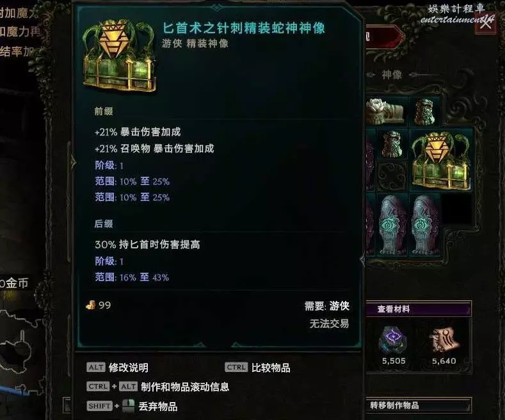Click the empty ornate idol slot
The height and width of the screenshot is (420, 505).
tap(392, 176)
